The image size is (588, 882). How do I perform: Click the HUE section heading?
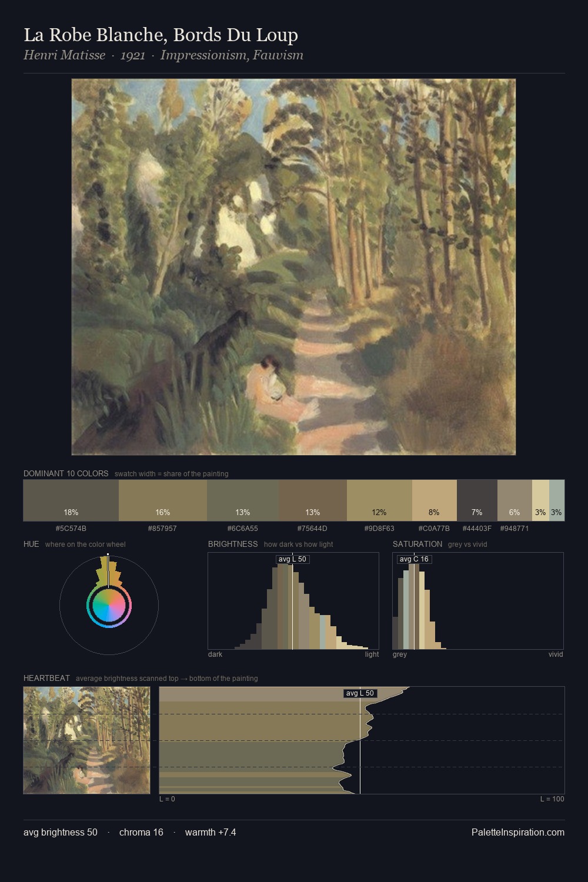point(31,544)
